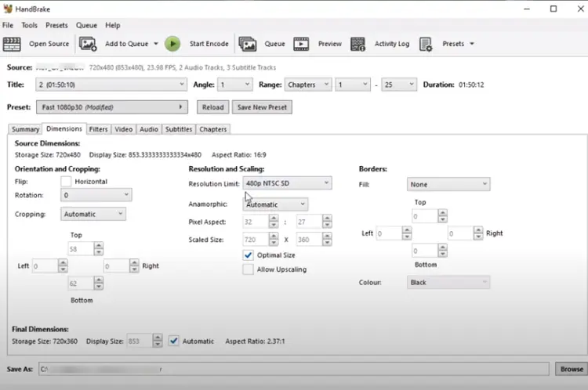Click the Borders Left value field
Screen dimensions: 588x390
389,233
